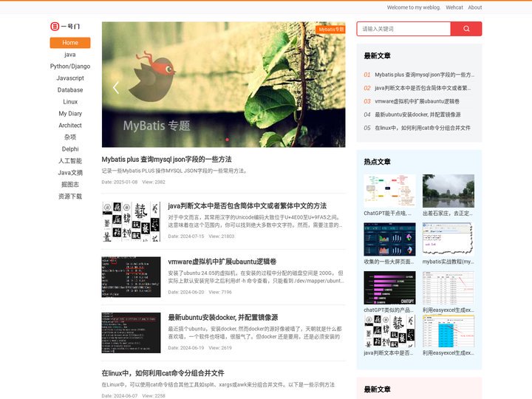Click ChatGPT能干点啥 mind-map thumbnail
Image resolution: width=532 pixels, height=399 pixels.
(x=389, y=191)
